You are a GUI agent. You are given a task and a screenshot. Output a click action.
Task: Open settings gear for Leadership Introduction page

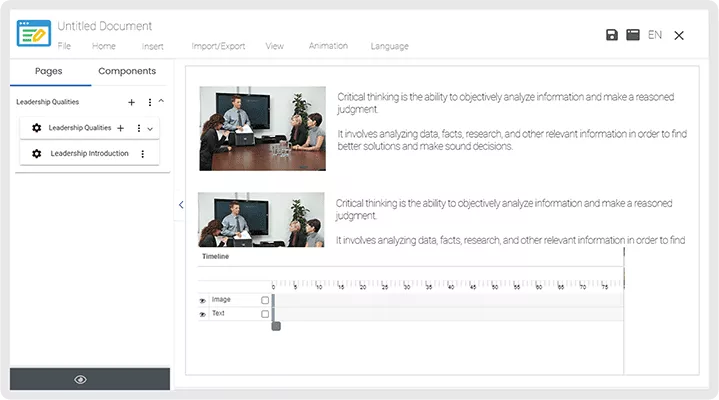(37, 154)
